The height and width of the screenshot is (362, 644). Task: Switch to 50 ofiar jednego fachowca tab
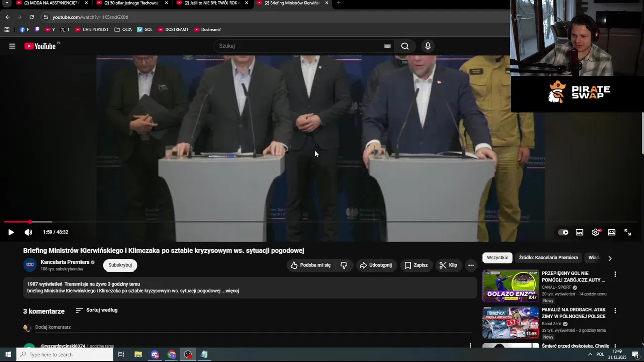131,3
